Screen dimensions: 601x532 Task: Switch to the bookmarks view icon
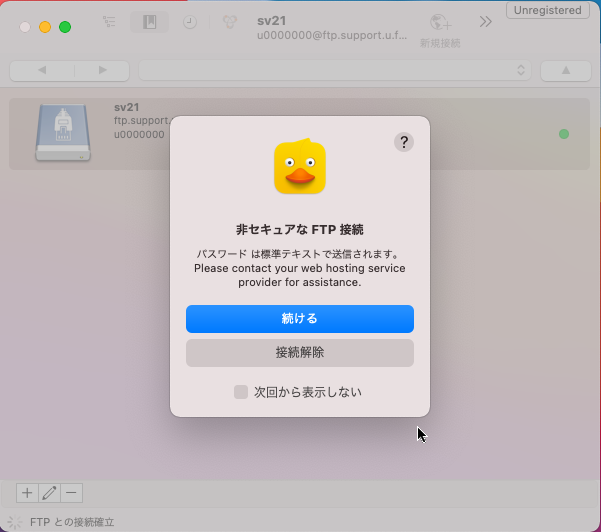tap(149, 22)
